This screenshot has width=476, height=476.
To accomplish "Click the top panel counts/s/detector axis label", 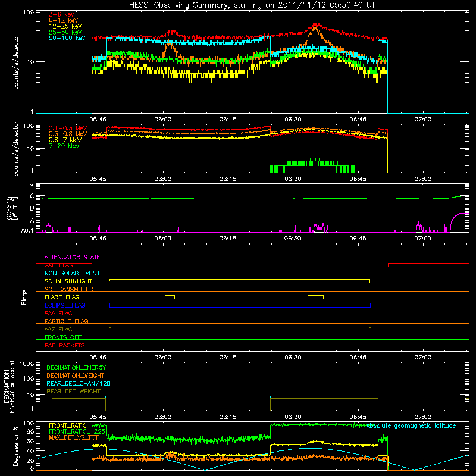I will (16, 62).
